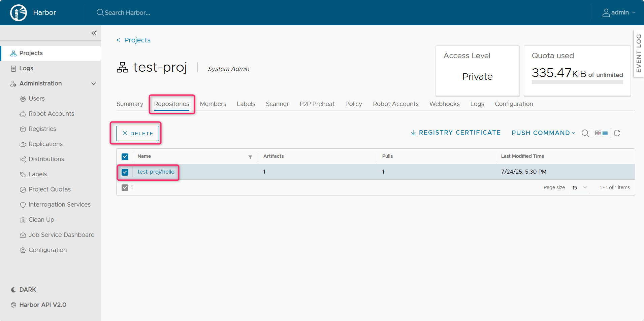Viewport: 644px width, 321px height.
Task: Click the Clean Up trash icon
Action: pyautogui.click(x=23, y=220)
